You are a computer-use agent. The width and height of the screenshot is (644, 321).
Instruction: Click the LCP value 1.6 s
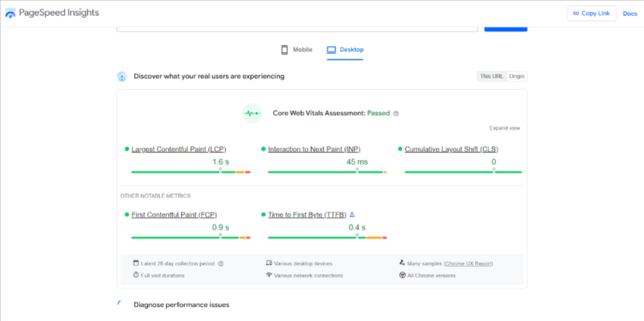[x=220, y=162]
